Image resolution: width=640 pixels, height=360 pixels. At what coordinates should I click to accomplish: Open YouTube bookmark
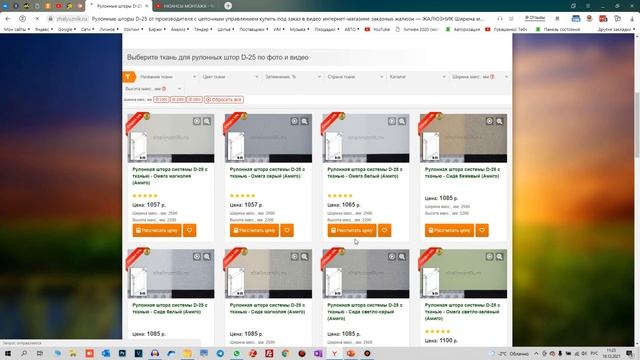pos(378,29)
